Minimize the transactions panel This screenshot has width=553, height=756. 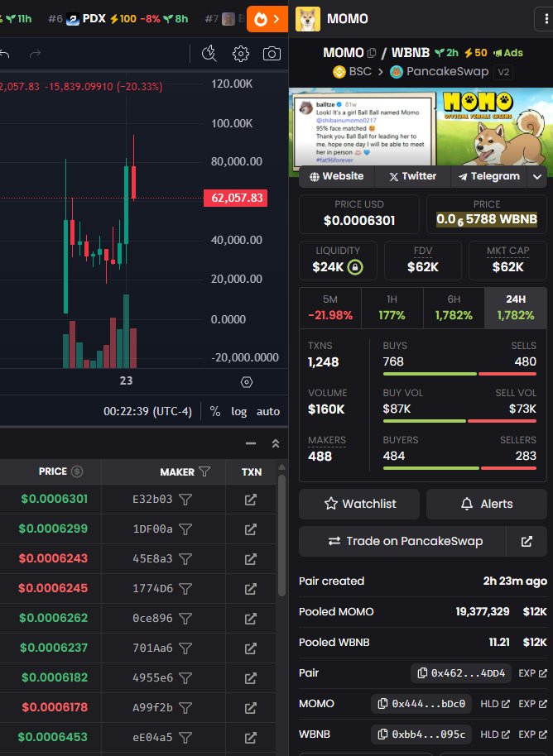coord(251,443)
